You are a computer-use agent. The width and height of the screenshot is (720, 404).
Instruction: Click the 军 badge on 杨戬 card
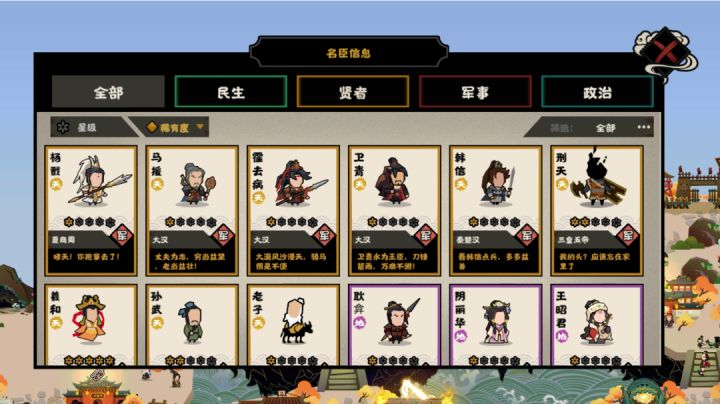122,236
